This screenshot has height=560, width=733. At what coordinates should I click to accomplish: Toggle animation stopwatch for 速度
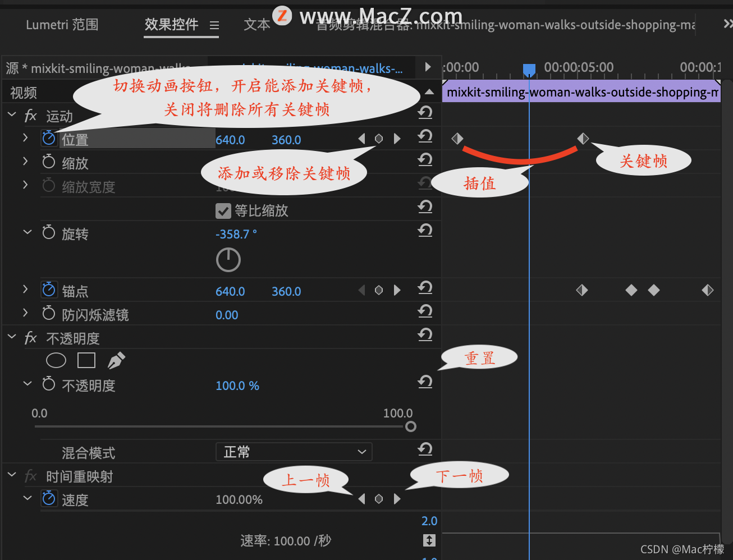click(49, 498)
